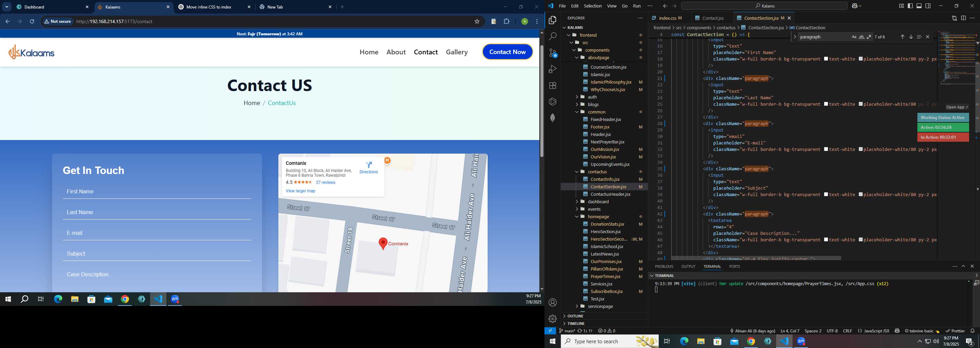Click the First Name input field
Screen dimensions: 980x348
click(157, 191)
